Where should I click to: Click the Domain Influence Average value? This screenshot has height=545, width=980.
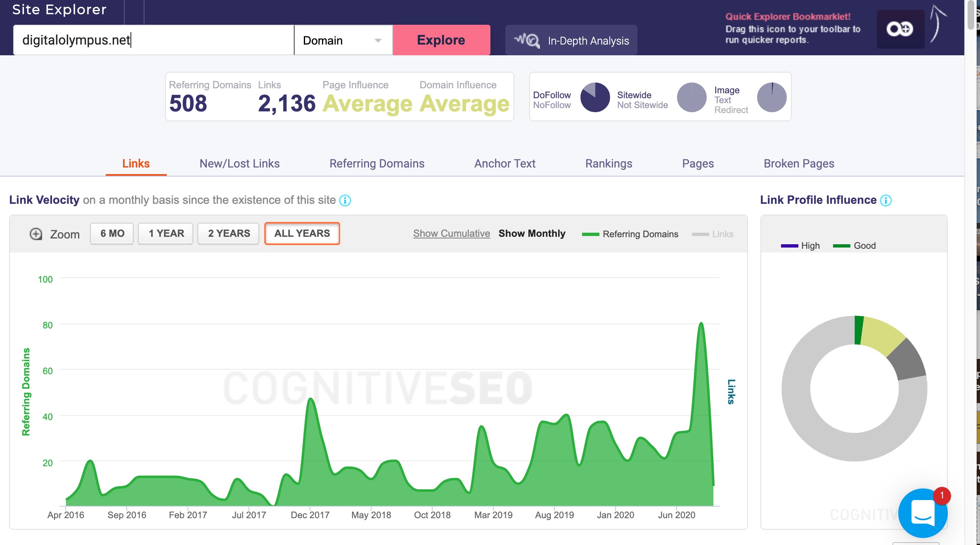tap(464, 104)
